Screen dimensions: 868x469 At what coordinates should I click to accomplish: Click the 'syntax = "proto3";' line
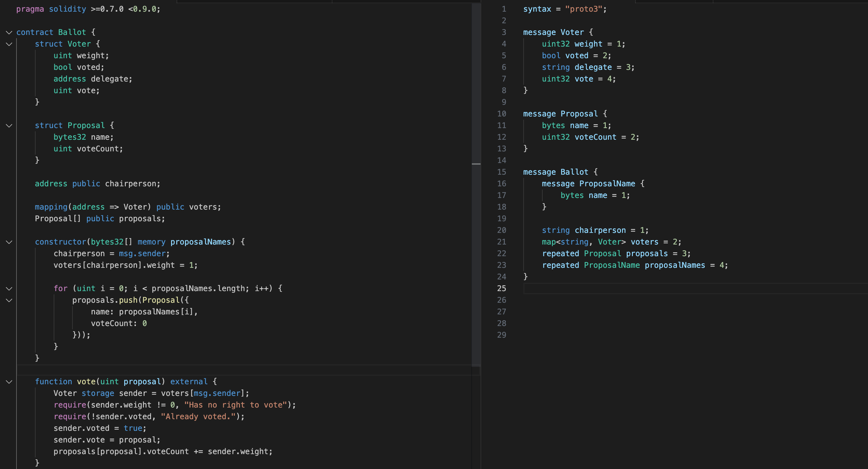pos(565,9)
